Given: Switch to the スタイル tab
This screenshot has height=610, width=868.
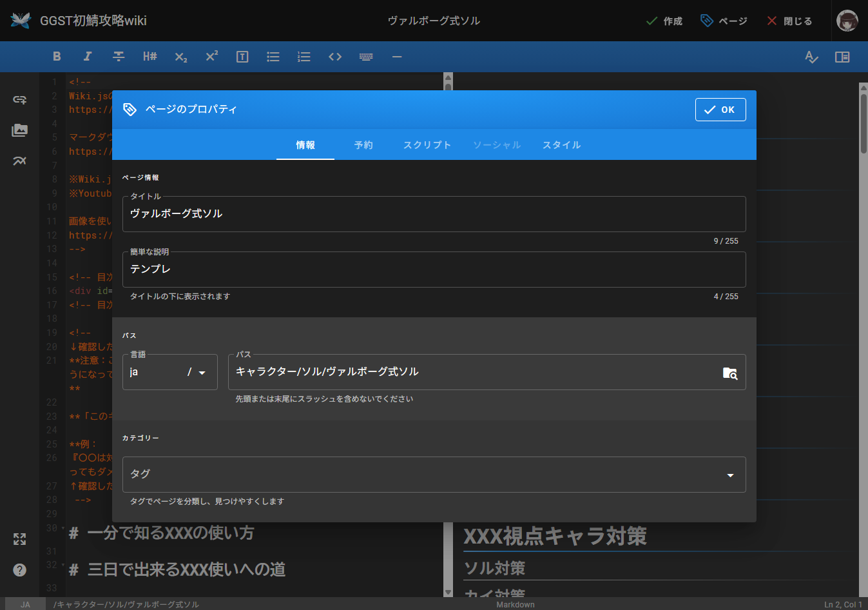Looking at the screenshot, I should point(562,145).
